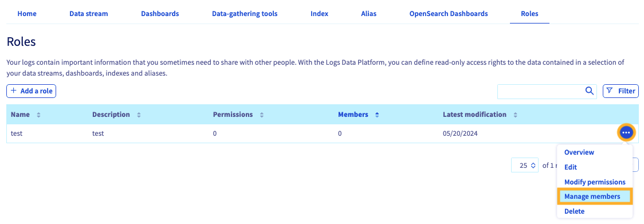This screenshot has height=224, width=644.
Task: Click the search magnifier icon
Action: [589, 91]
